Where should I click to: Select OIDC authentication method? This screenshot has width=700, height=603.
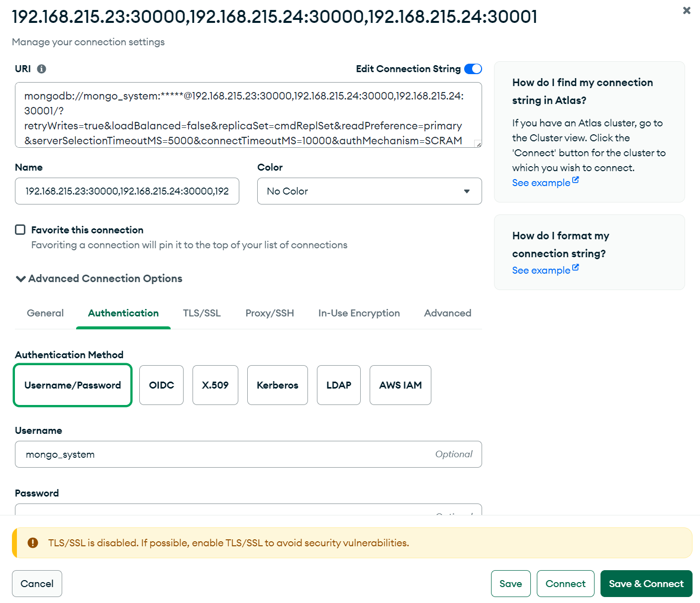(x=162, y=385)
